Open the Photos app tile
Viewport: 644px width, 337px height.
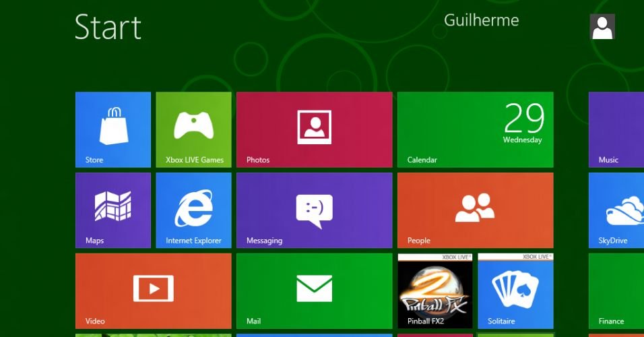click(x=314, y=129)
